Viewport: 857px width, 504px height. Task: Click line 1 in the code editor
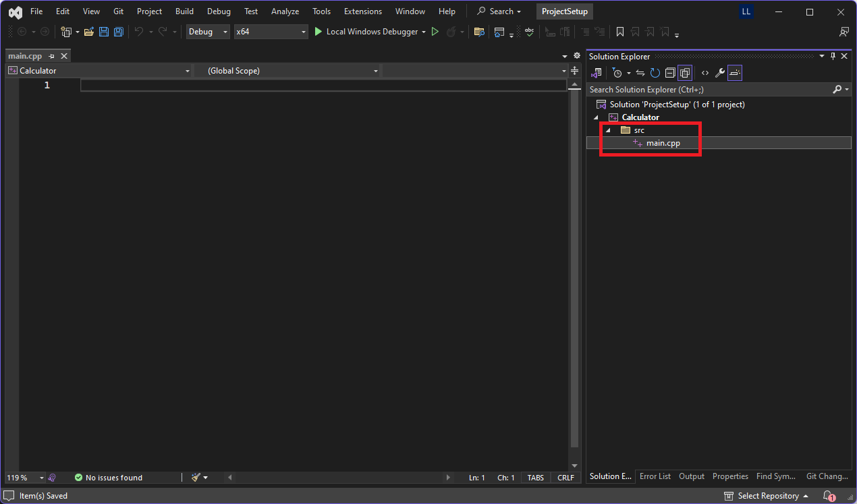point(323,85)
